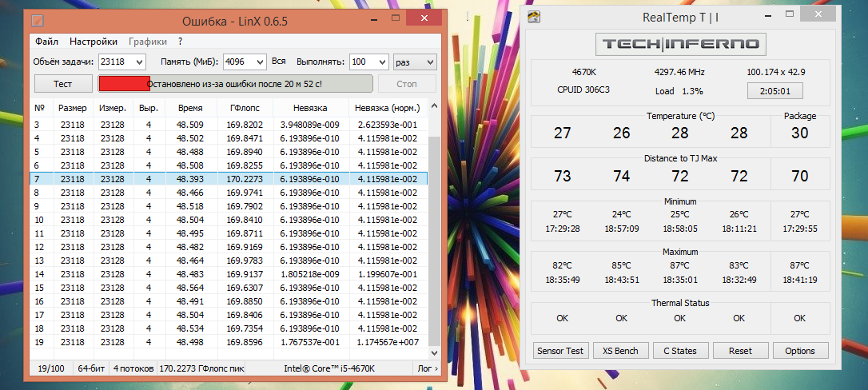This screenshot has width=868, height=390.
Task: Sort by the Размер column header
Action: tap(73, 108)
